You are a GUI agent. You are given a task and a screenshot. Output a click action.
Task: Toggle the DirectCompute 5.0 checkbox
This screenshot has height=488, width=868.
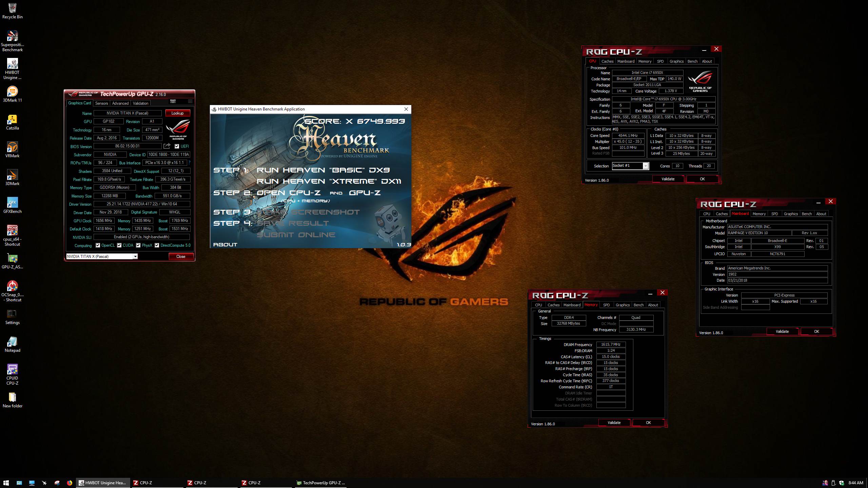tap(157, 245)
